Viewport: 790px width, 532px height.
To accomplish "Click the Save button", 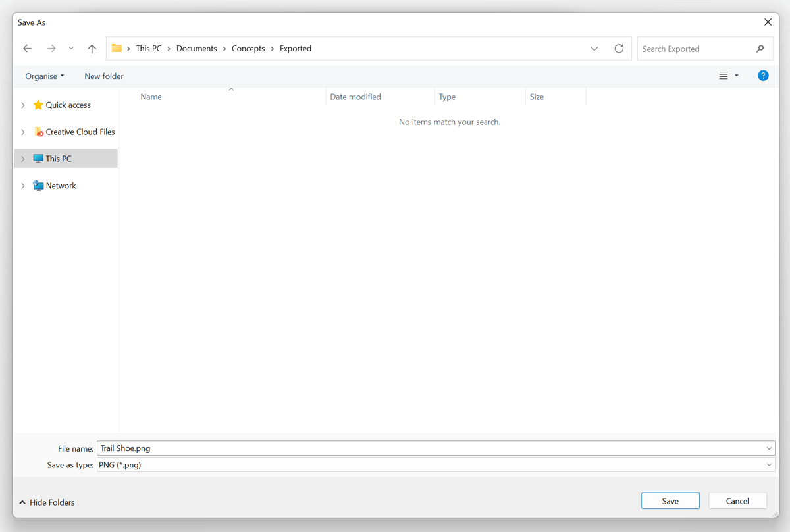I will coord(670,501).
